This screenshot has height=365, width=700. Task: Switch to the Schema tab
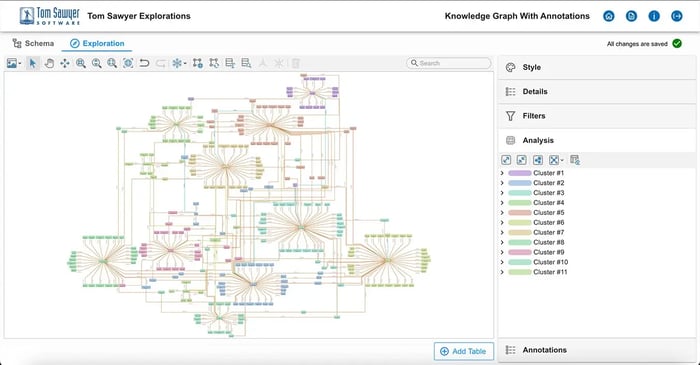(x=33, y=43)
